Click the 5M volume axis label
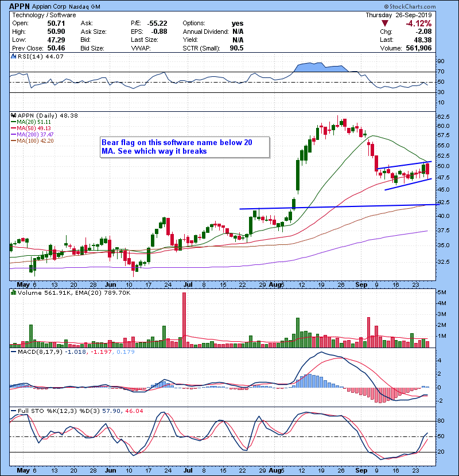The height and width of the screenshot is (476, 459). [x=441, y=292]
